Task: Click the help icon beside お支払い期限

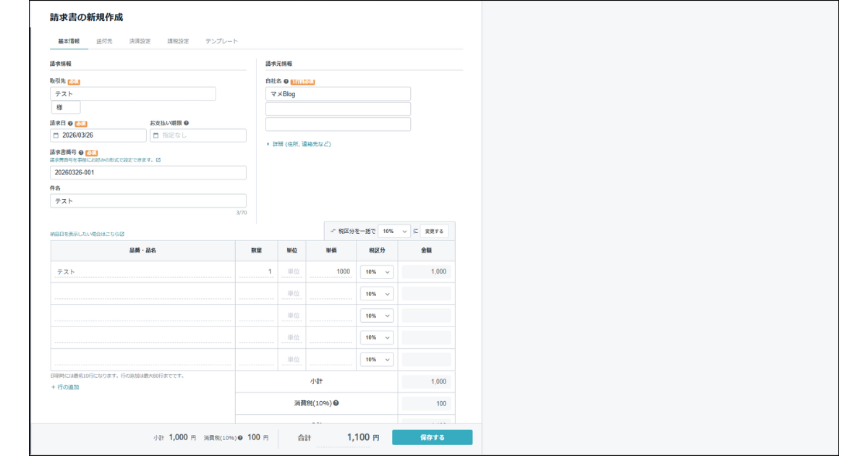Action: coord(187,124)
